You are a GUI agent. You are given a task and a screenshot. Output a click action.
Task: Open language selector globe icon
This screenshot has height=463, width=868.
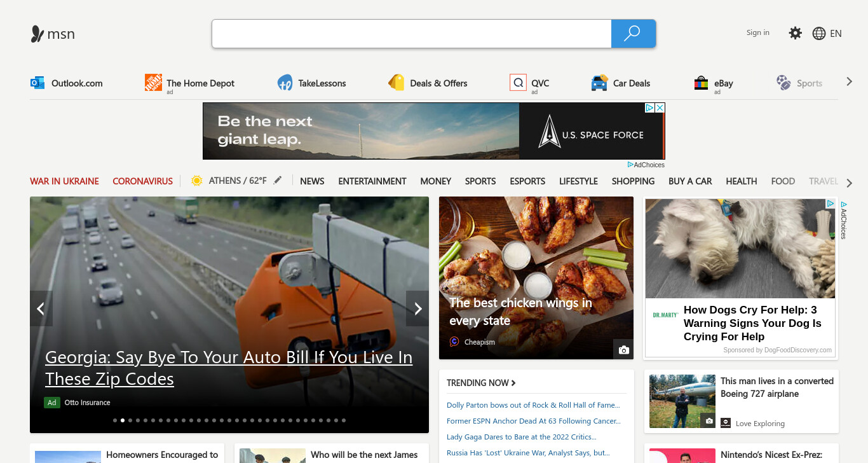(819, 34)
